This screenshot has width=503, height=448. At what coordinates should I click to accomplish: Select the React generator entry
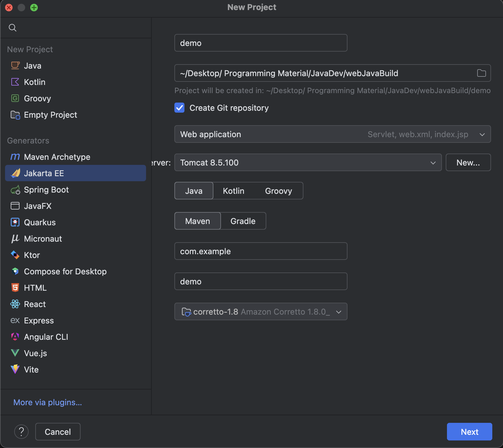(76, 304)
